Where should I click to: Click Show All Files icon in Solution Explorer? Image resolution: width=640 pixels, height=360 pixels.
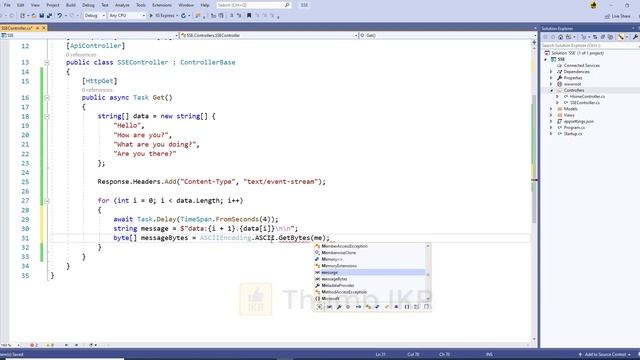click(610, 37)
